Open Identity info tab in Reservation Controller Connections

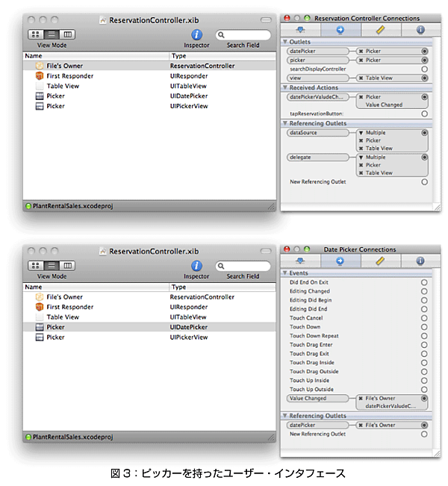420,30
